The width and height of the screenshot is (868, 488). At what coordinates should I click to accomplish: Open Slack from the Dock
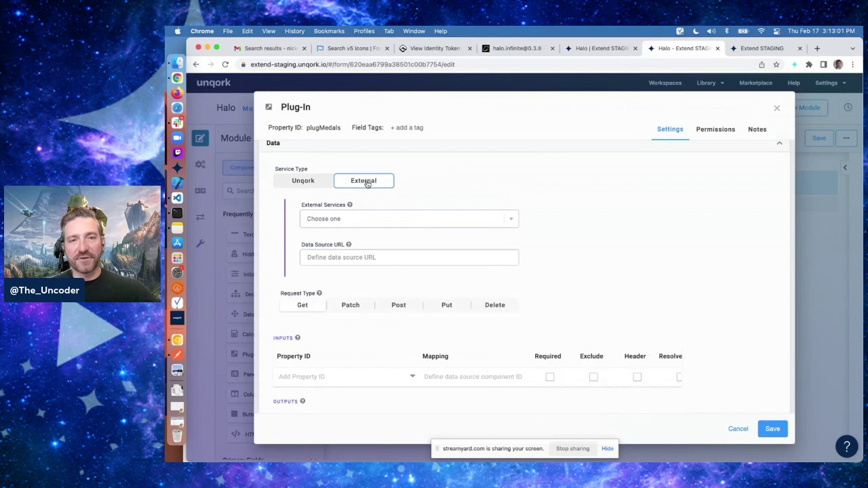pos(177,123)
